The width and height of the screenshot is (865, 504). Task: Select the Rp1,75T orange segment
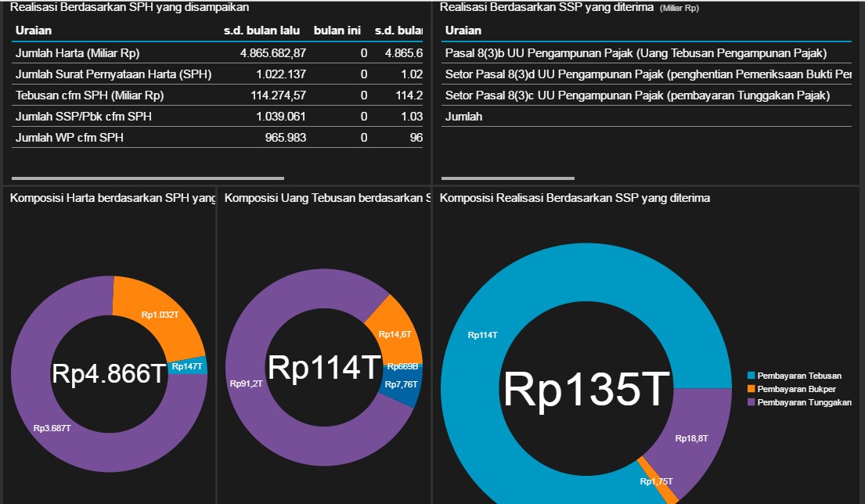click(x=657, y=481)
